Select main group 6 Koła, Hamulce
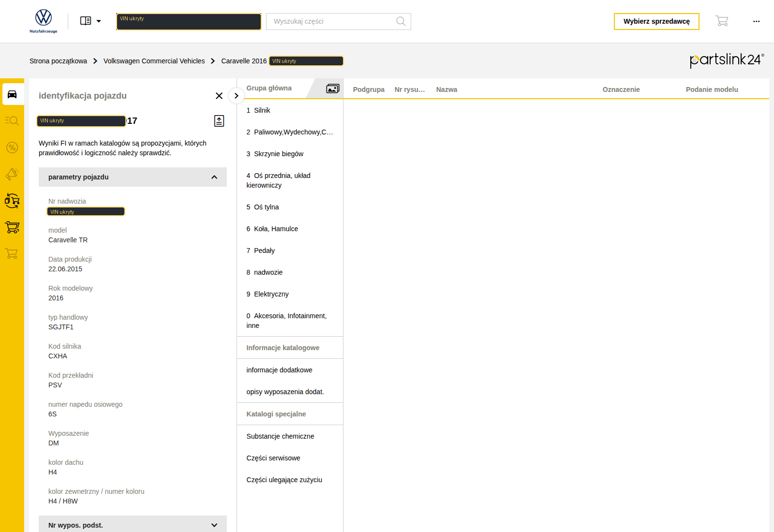This screenshot has height=532, width=774. 290,229
